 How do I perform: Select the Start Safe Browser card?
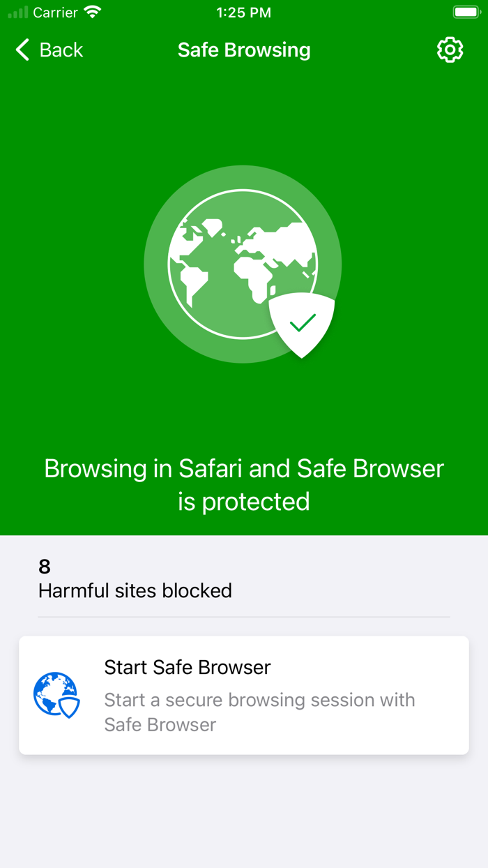(x=243, y=696)
